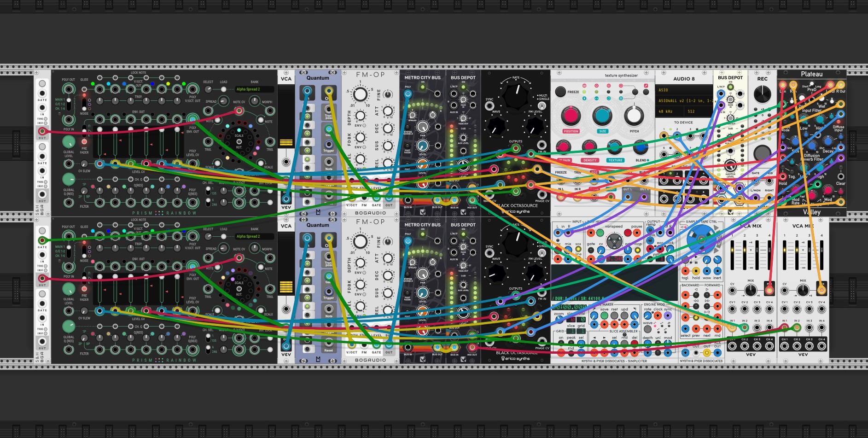Click the GATE jack on REC module
The width and height of the screenshot is (868, 438).
756,181
